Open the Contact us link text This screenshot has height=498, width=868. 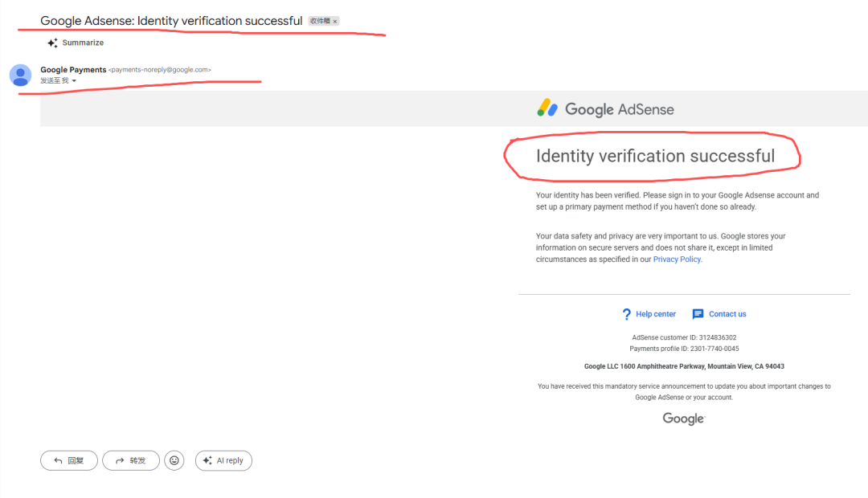727,314
